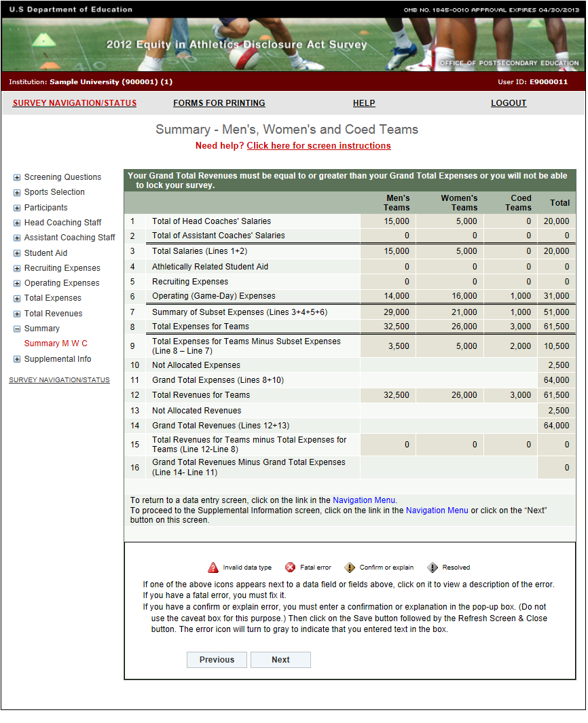The width and height of the screenshot is (588, 723).
Task: Expand the Total Revenues node
Action: pyautogui.click(x=17, y=314)
